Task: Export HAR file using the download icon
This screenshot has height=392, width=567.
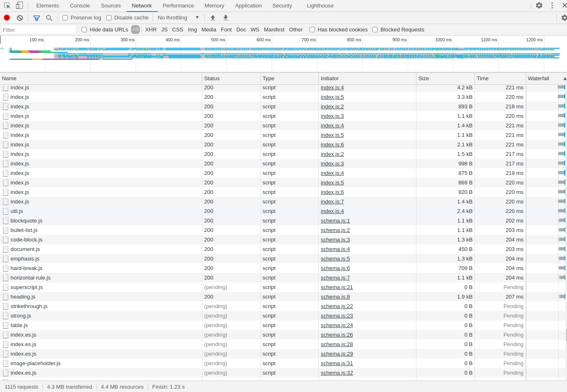Action: coord(225,17)
